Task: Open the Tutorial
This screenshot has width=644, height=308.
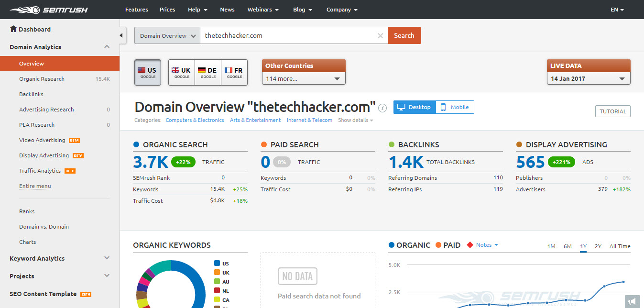Action: (612, 111)
